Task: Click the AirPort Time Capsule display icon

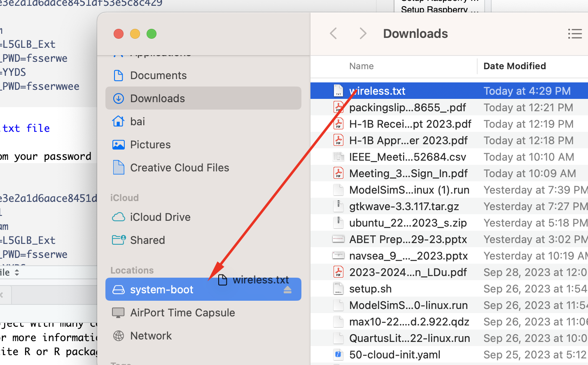Action: pyautogui.click(x=119, y=313)
